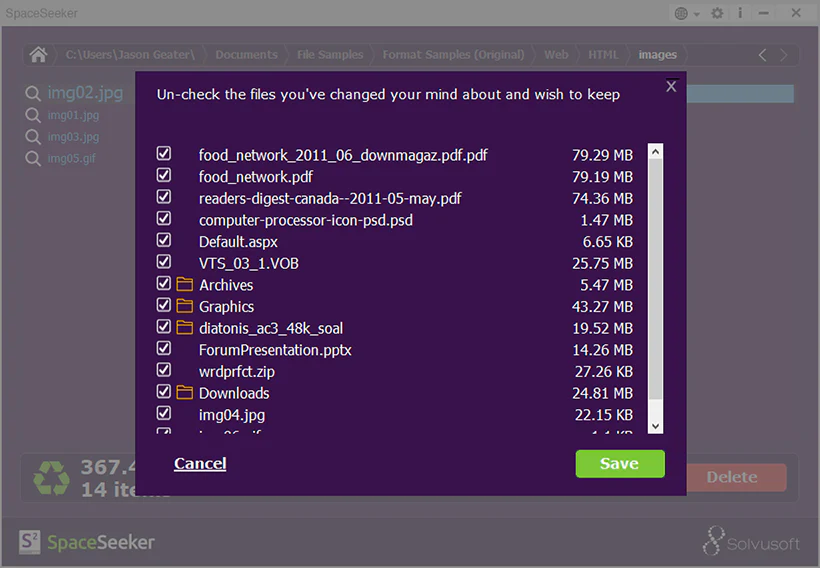
Task: Close the un-check files dialog
Action: click(x=671, y=86)
